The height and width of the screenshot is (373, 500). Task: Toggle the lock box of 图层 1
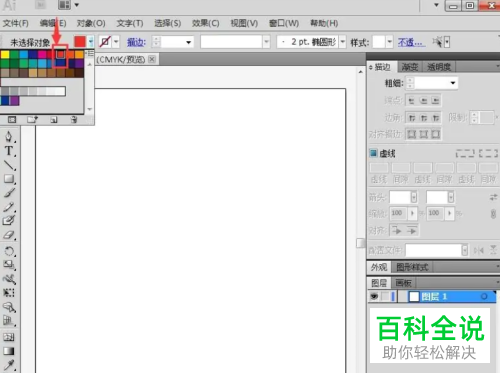[x=386, y=296]
